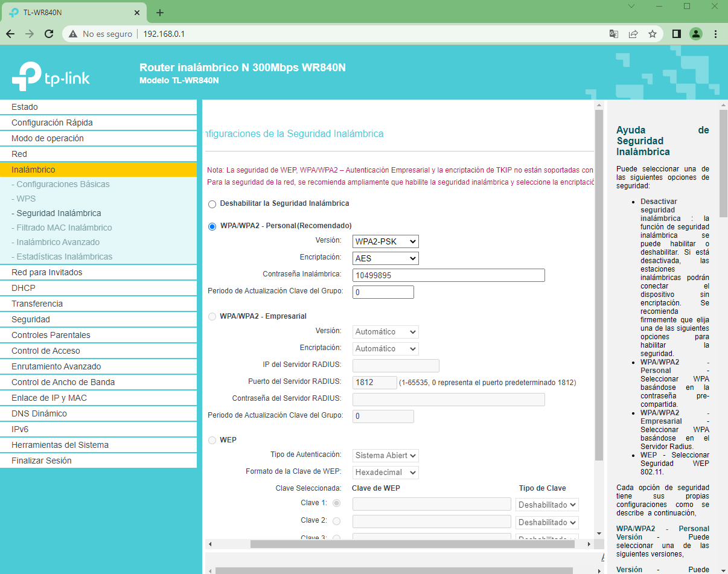Bookmark this page with star icon
728x574 pixels.
[x=653, y=34]
